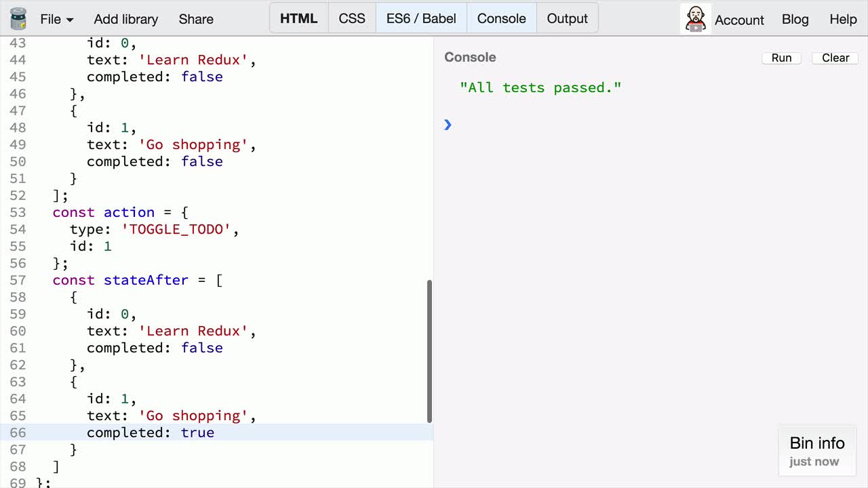Click 'completed: false' on line 45

tap(155, 77)
